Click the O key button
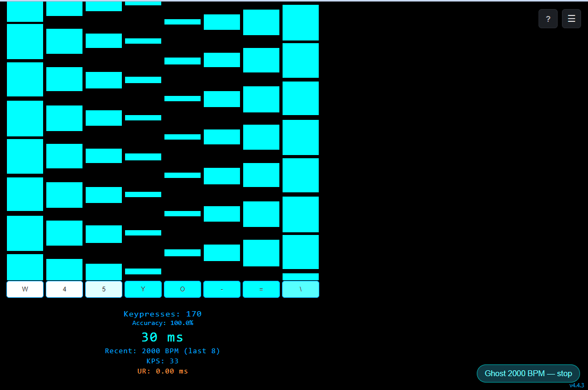 point(183,289)
